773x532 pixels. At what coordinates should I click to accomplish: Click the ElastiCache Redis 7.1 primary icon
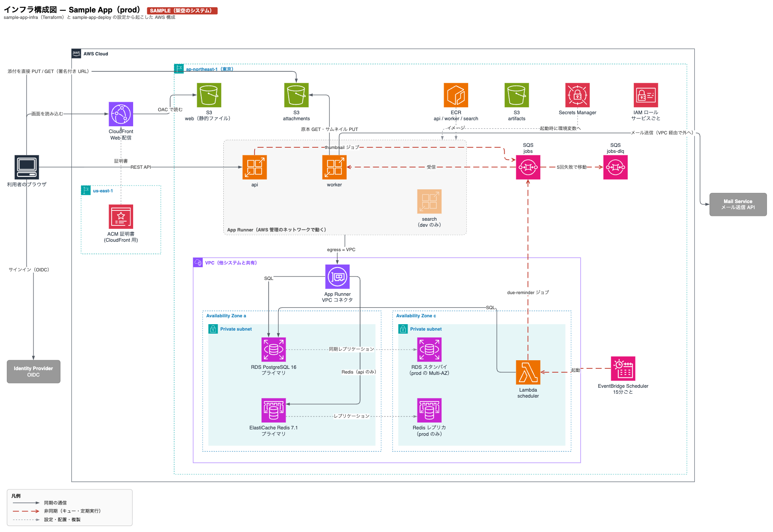click(274, 410)
